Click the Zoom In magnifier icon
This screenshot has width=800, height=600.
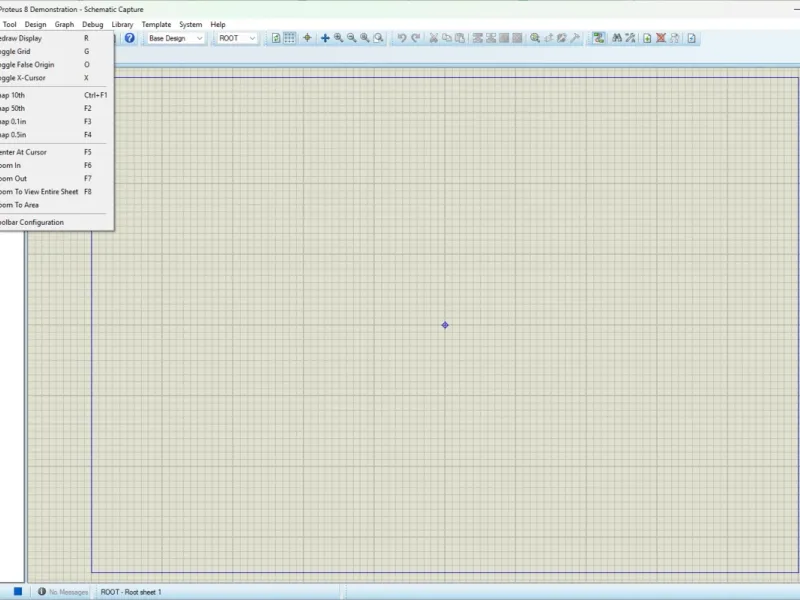coord(338,38)
